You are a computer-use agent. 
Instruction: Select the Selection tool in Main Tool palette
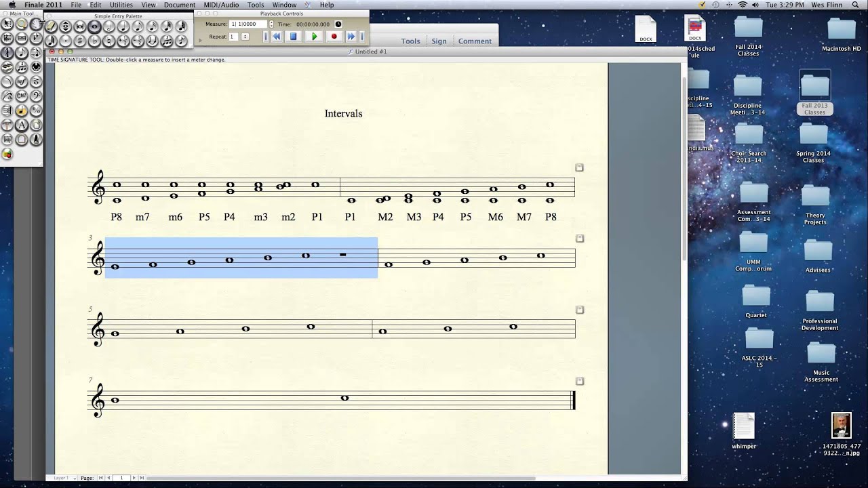(x=7, y=24)
